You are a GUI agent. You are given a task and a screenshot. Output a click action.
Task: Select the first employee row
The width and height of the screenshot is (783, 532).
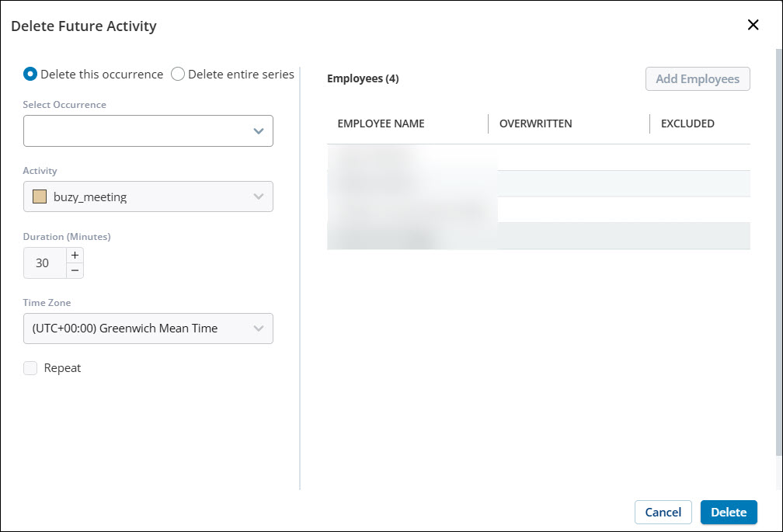pyautogui.click(x=538, y=158)
